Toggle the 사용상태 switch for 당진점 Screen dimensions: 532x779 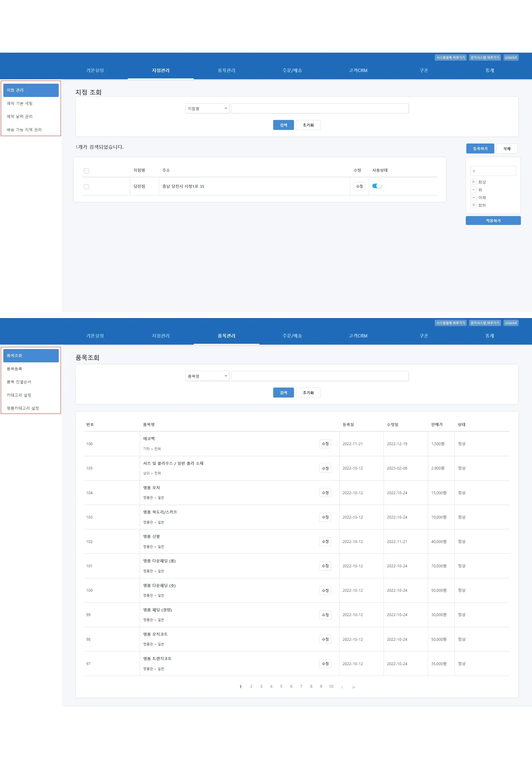(377, 186)
